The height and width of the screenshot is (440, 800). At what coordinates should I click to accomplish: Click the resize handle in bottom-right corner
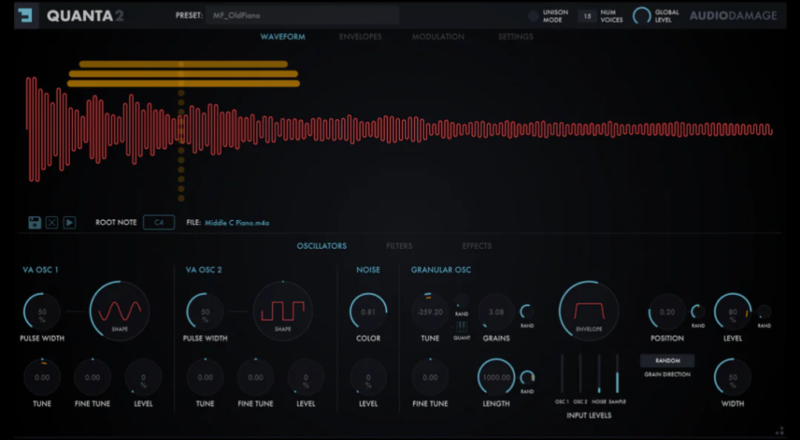tap(779, 430)
